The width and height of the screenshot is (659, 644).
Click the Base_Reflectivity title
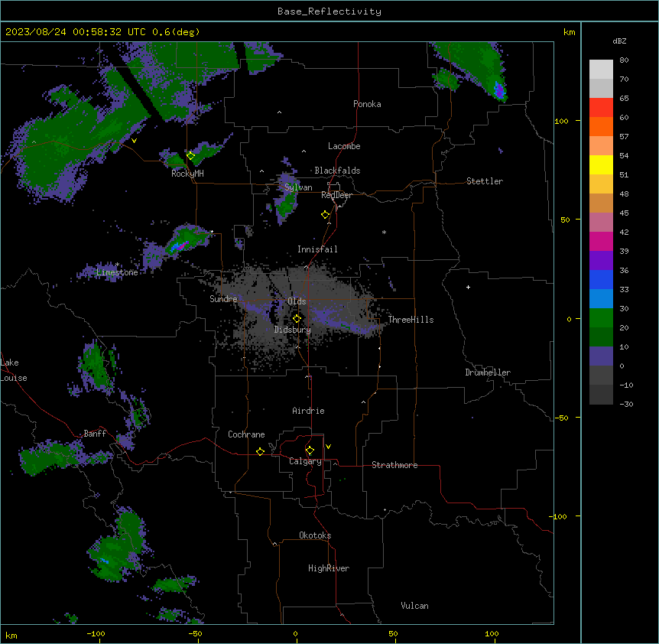tap(329, 11)
